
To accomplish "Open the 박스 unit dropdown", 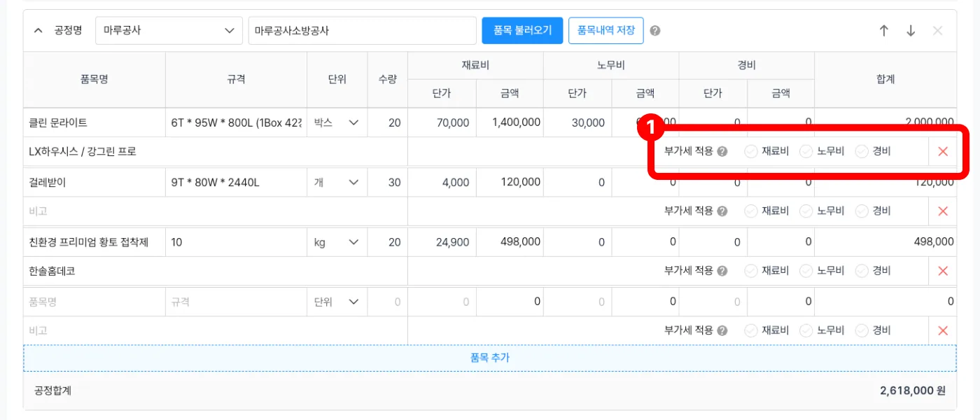I will [336, 122].
